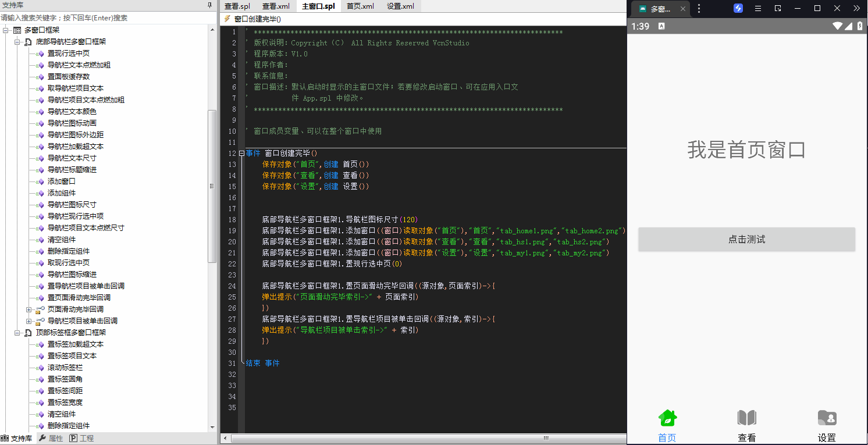Tap the 设置 folder icon in bottom navigation
The height and width of the screenshot is (445, 868).
827,418
